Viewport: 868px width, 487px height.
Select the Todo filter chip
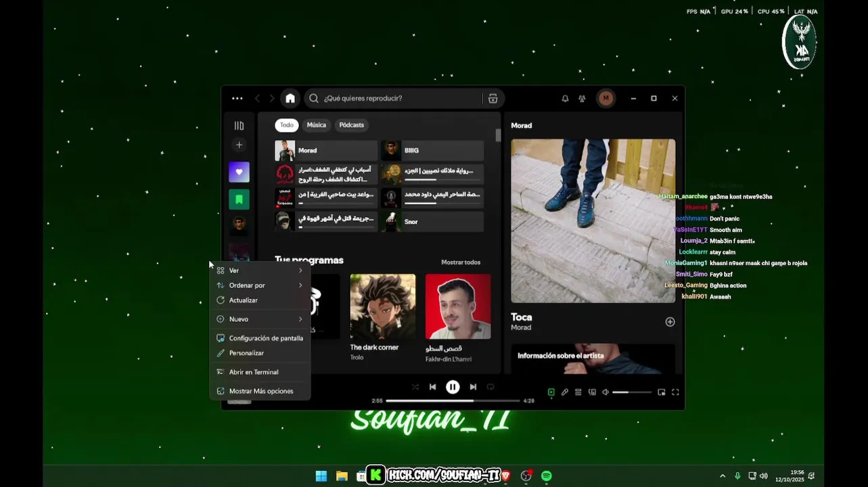[x=287, y=125]
